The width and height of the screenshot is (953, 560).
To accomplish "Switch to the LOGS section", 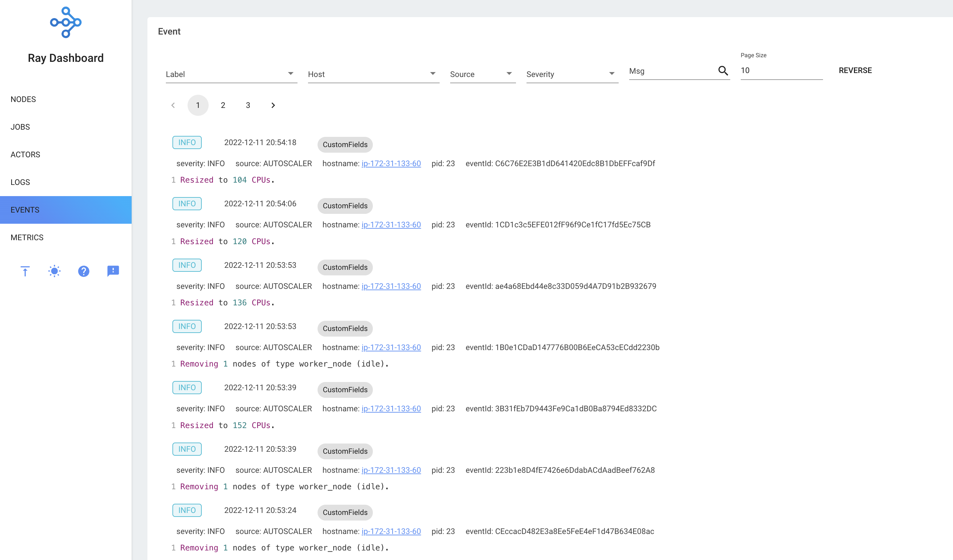I will [20, 182].
